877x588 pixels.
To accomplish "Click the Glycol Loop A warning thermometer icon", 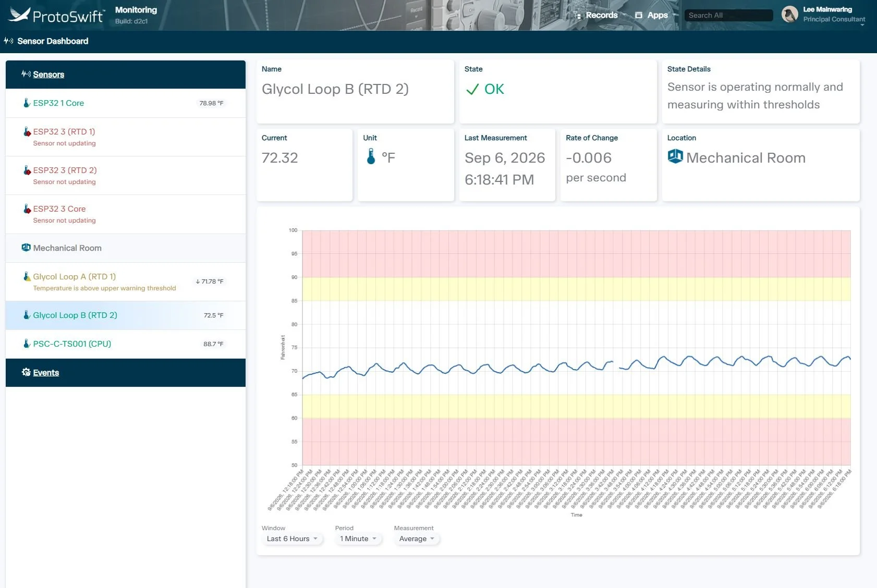I will [x=27, y=276].
